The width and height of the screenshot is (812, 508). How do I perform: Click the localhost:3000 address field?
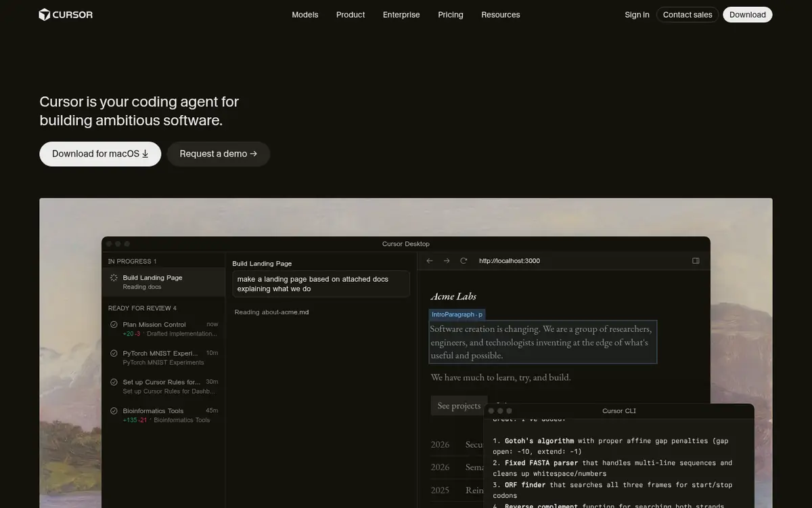510,261
